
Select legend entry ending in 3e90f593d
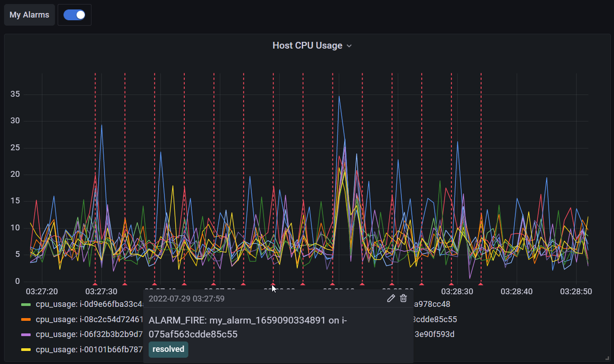tap(434, 334)
